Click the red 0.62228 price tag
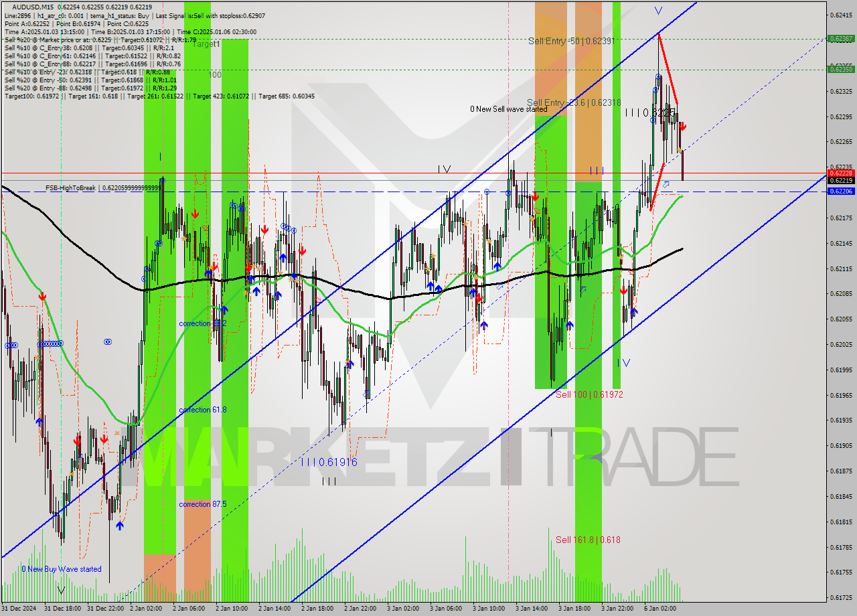 click(840, 173)
